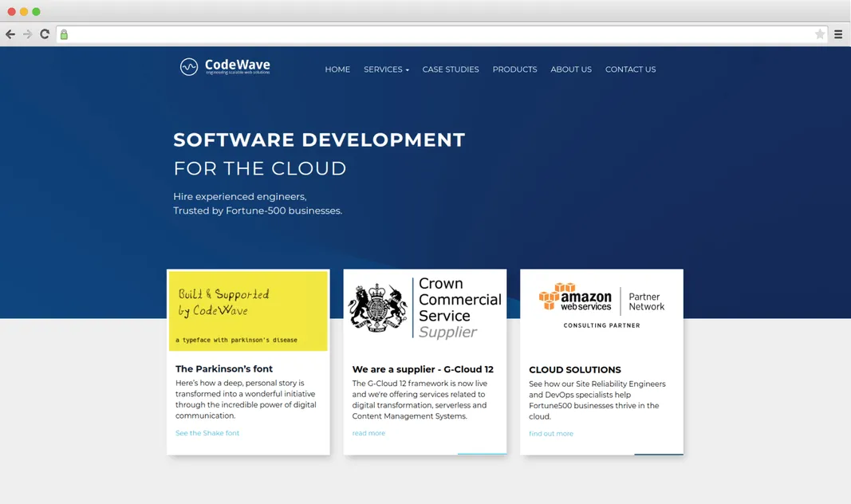The height and width of the screenshot is (504, 851).
Task: Click the green maximize window button
Action: point(37,11)
